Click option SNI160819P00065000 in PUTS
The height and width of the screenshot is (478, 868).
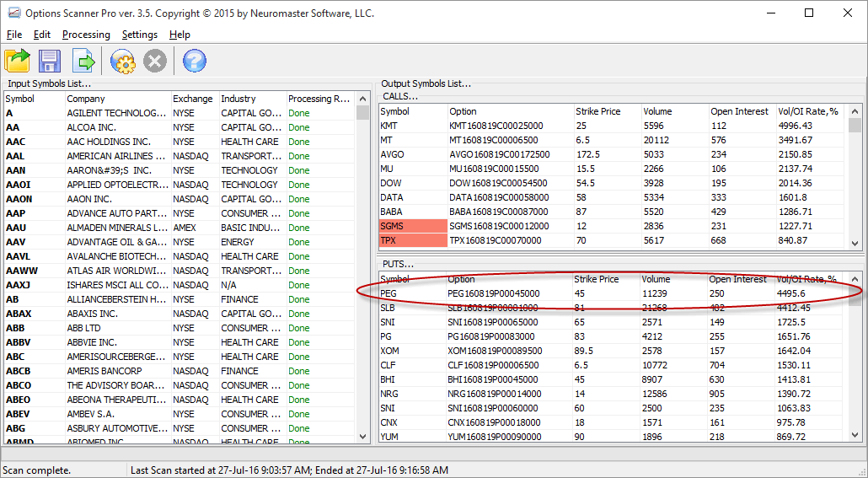(494, 322)
